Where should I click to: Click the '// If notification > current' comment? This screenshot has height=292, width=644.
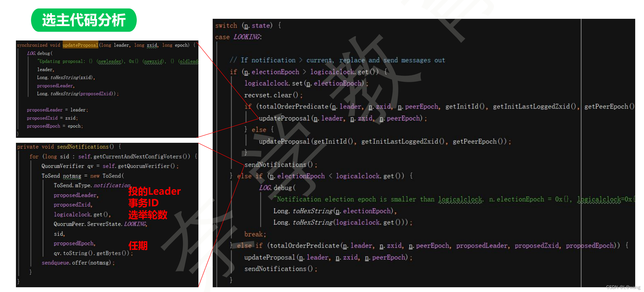coord(337,60)
